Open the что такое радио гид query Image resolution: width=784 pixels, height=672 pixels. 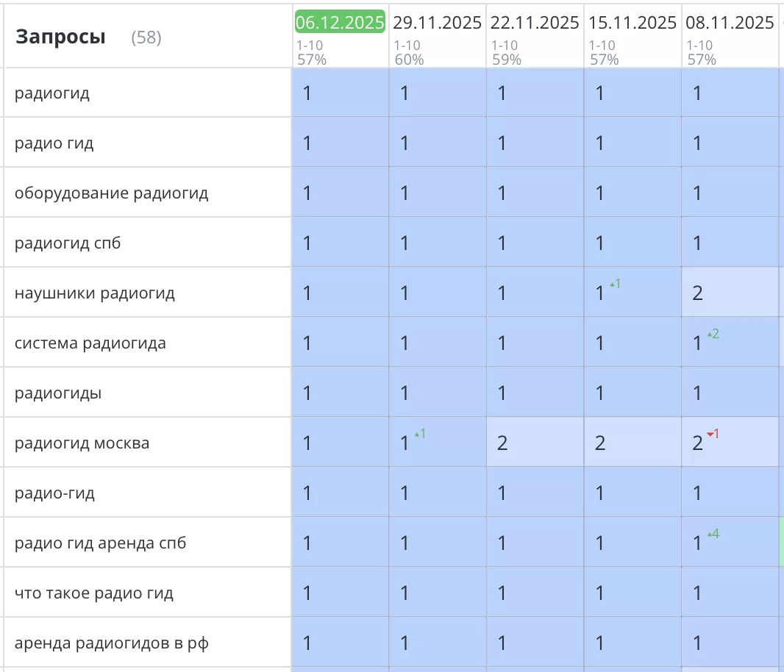click(94, 593)
